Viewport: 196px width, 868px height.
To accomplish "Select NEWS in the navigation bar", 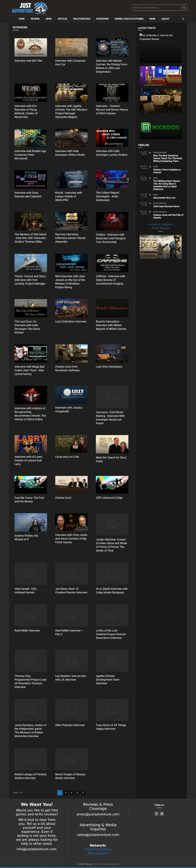I will 49,19.
